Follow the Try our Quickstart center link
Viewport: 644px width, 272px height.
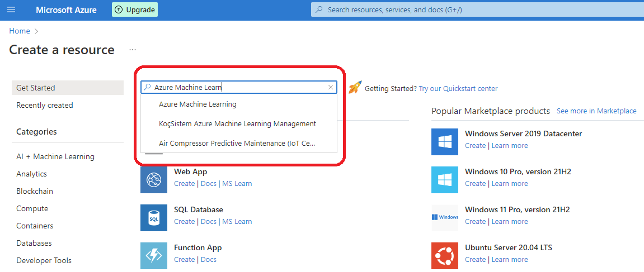point(458,89)
